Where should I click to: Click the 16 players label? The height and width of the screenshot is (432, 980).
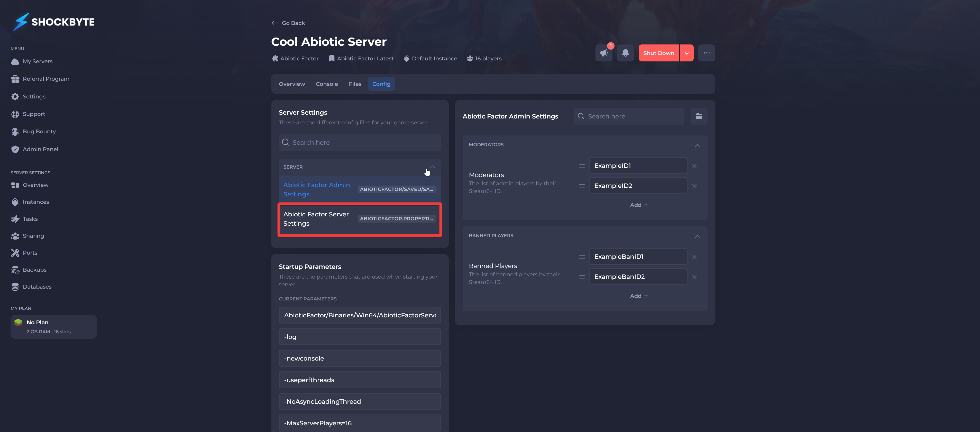[x=484, y=58]
